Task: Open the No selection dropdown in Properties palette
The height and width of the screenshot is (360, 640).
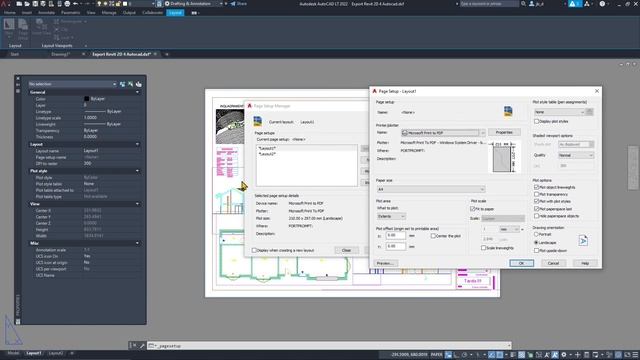Action: pos(72,84)
